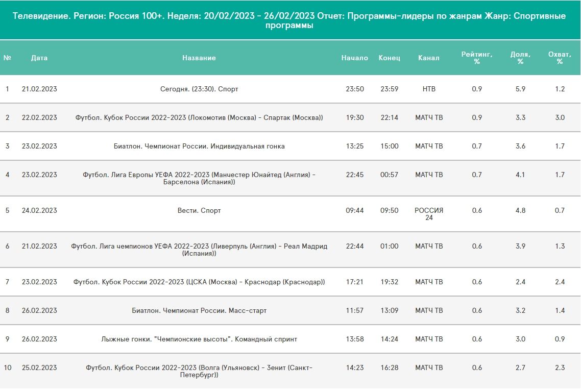Click the 'Рейтинг, %' column header
The image size is (581, 392).
point(477,58)
